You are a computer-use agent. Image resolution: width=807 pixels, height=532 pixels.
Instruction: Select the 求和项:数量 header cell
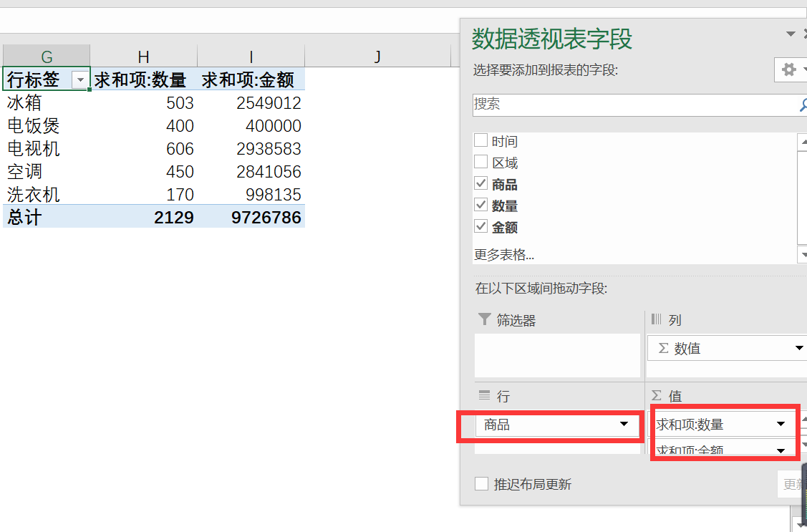point(144,79)
